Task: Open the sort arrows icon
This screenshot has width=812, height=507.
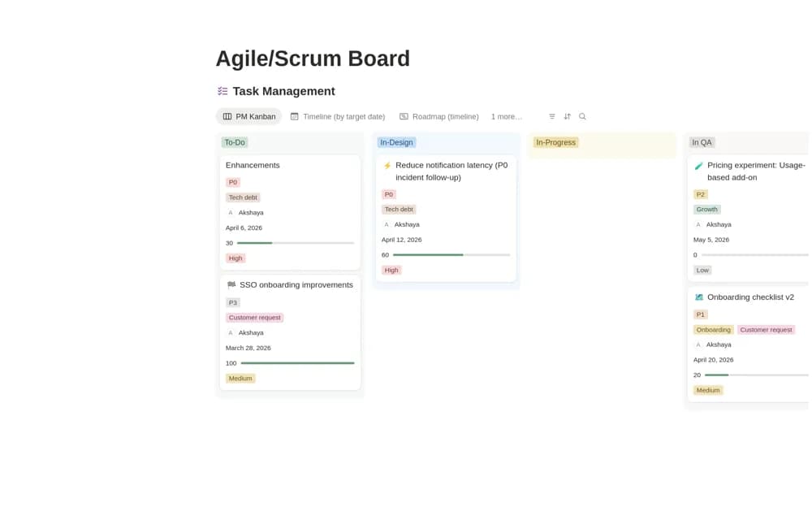Action: [x=567, y=117]
